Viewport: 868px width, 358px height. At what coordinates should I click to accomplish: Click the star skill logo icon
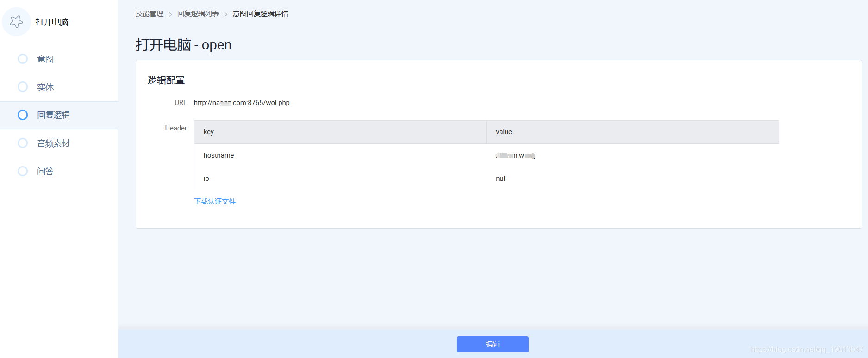[x=16, y=22]
